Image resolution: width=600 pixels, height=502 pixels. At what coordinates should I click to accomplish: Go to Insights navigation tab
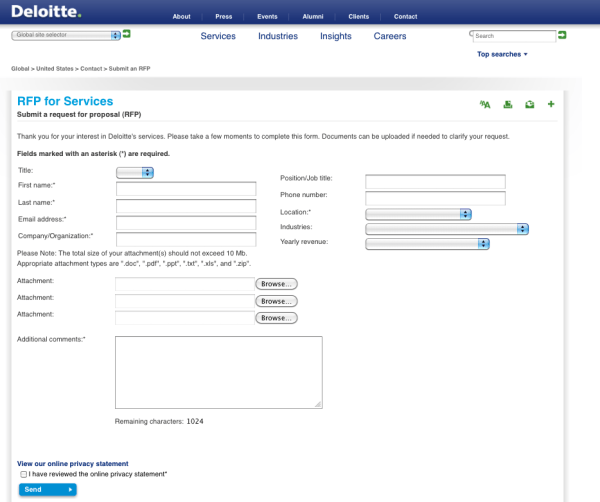point(336,36)
